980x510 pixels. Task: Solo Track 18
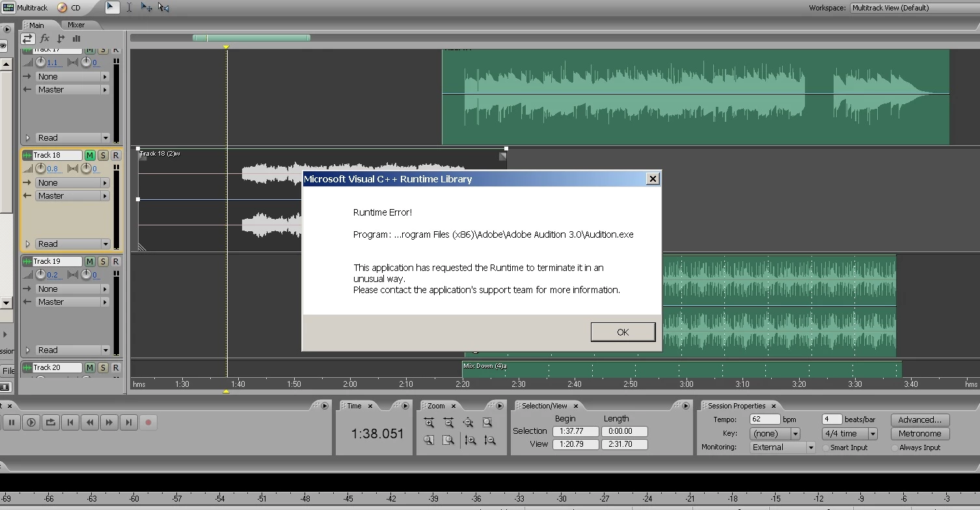click(x=103, y=155)
